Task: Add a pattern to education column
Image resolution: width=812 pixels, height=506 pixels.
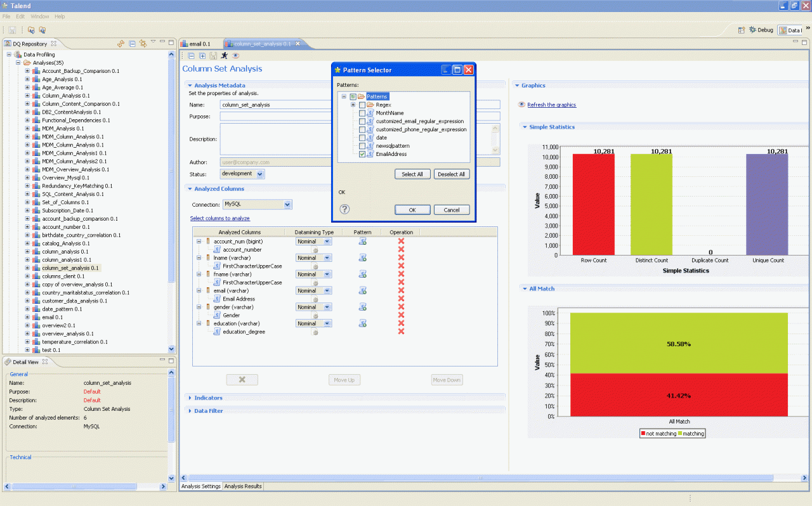Action: [x=363, y=323]
